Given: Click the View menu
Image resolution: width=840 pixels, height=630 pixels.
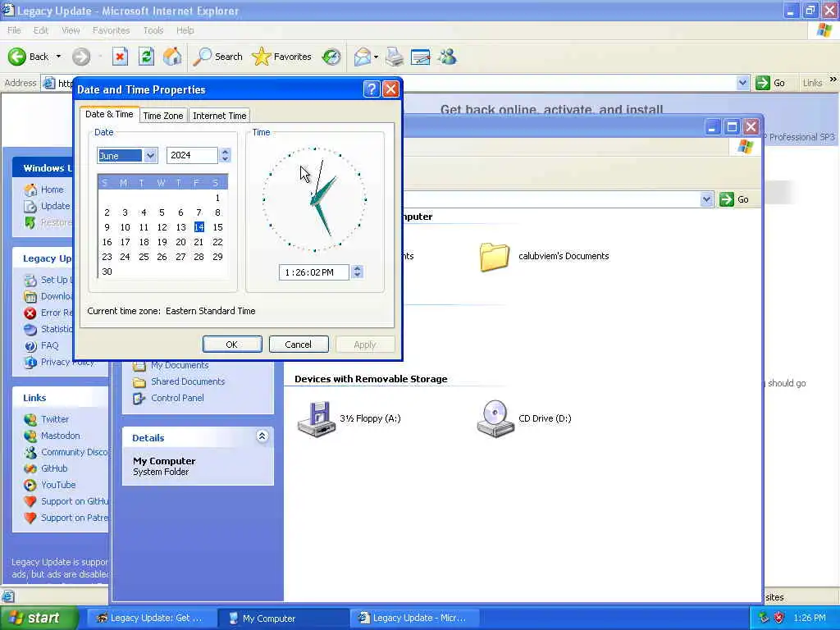Looking at the screenshot, I should pos(71,30).
